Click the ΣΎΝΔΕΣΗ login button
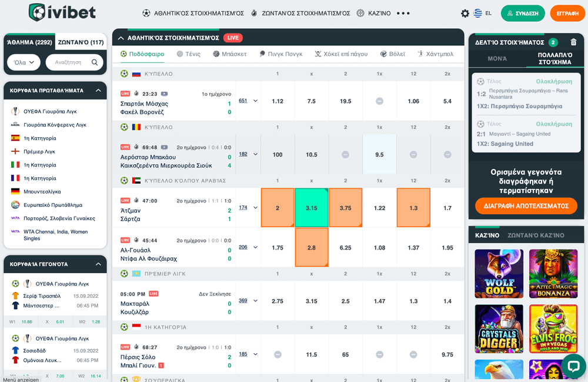Viewport: 588px width, 382px height. 523,13
